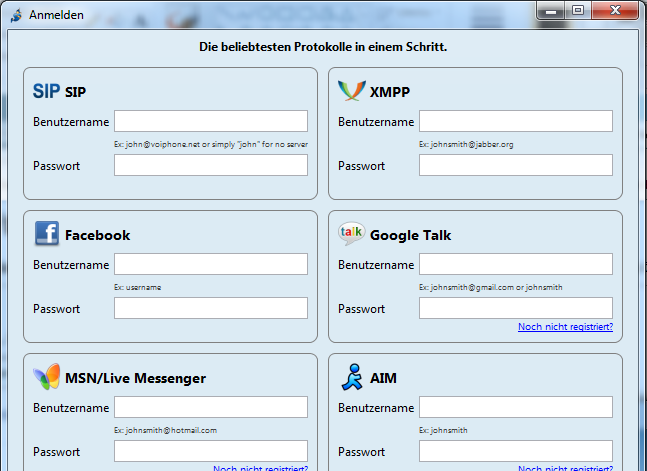Click the AIM running man icon

(x=352, y=376)
